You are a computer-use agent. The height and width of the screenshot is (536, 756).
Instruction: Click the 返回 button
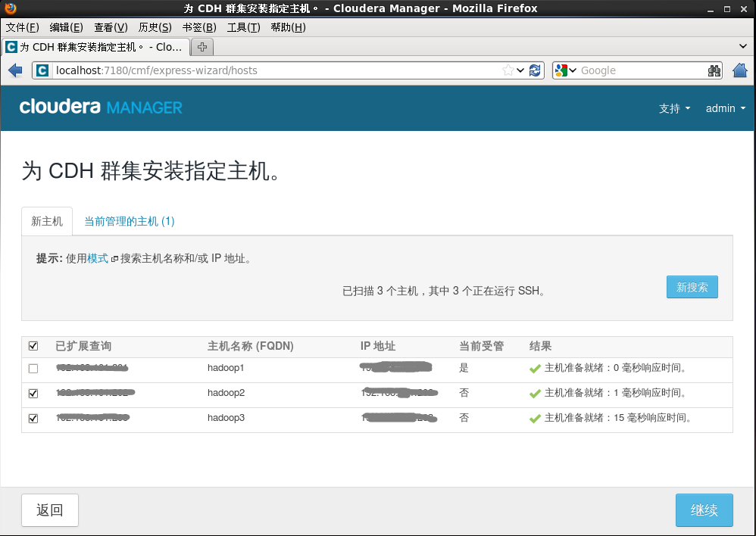click(50, 510)
